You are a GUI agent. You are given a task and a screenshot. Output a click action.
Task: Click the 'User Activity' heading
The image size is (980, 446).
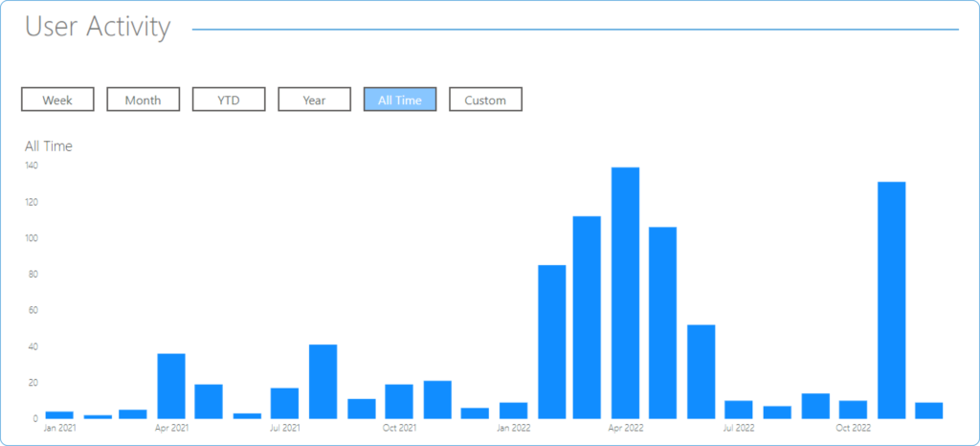click(x=98, y=28)
